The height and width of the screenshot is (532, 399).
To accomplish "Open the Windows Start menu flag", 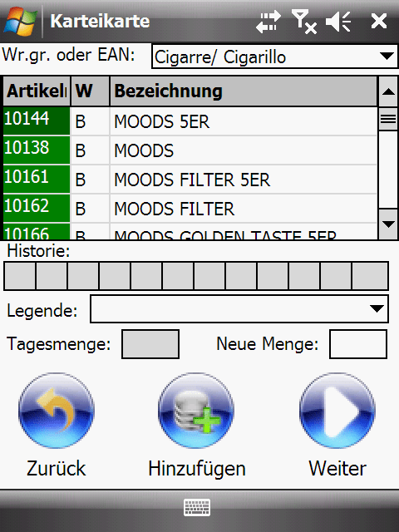I will 20,22.
